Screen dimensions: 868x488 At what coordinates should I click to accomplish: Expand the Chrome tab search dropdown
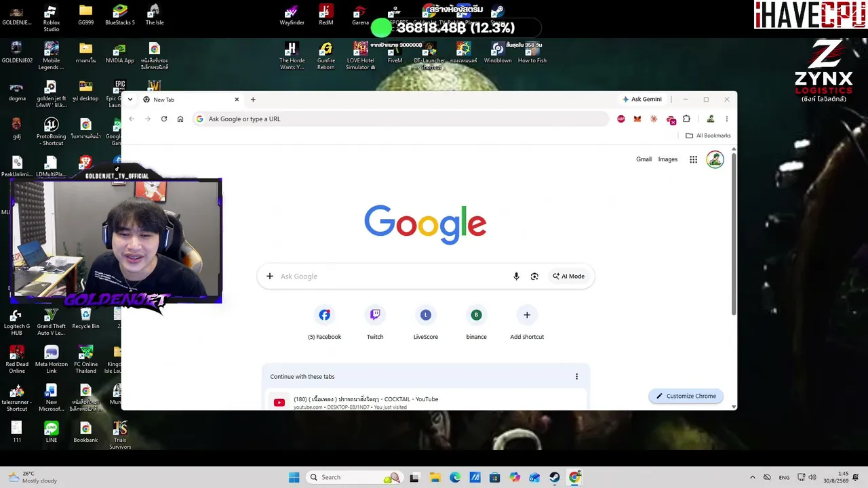pyautogui.click(x=130, y=100)
